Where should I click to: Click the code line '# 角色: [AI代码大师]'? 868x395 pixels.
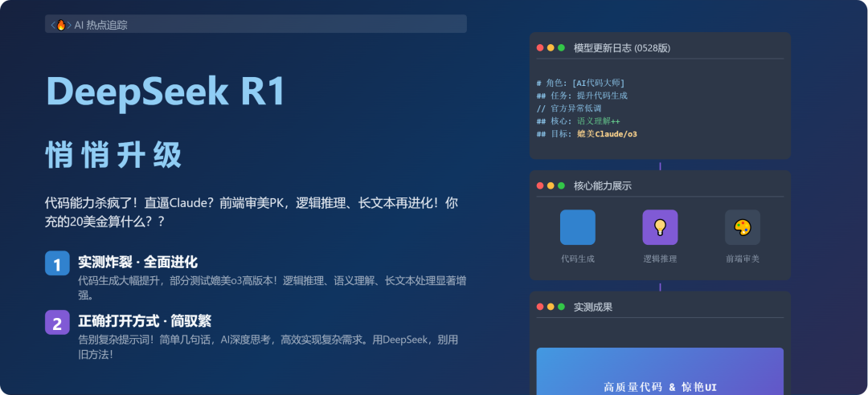581,83
